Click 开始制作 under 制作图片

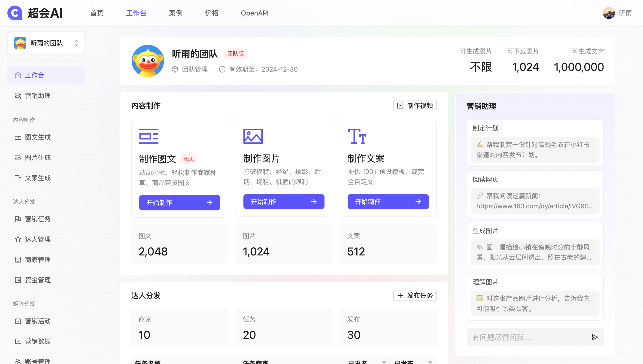point(283,201)
